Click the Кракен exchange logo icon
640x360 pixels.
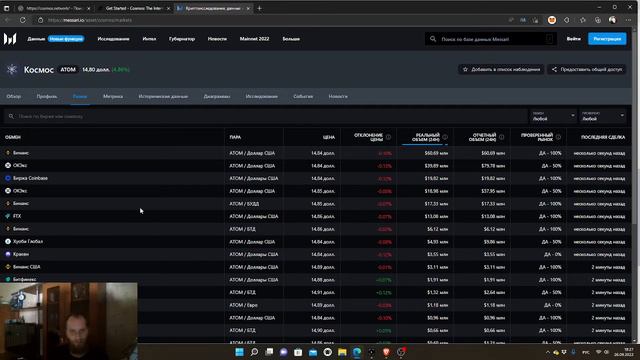click(x=8, y=254)
